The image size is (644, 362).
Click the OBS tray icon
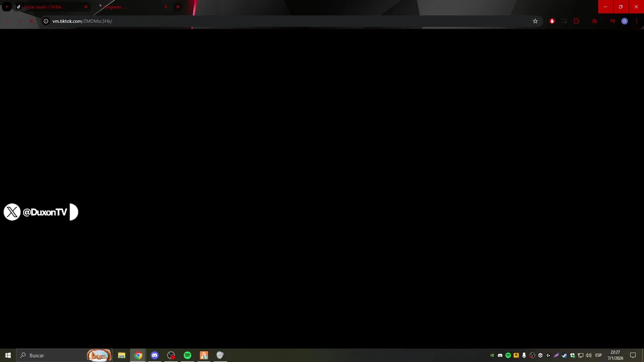click(532, 355)
